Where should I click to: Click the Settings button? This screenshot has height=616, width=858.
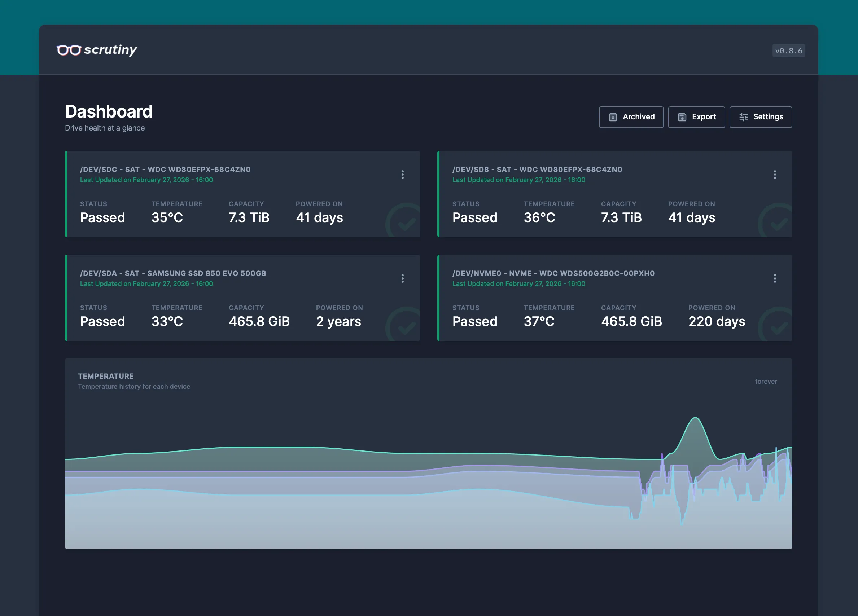click(761, 117)
